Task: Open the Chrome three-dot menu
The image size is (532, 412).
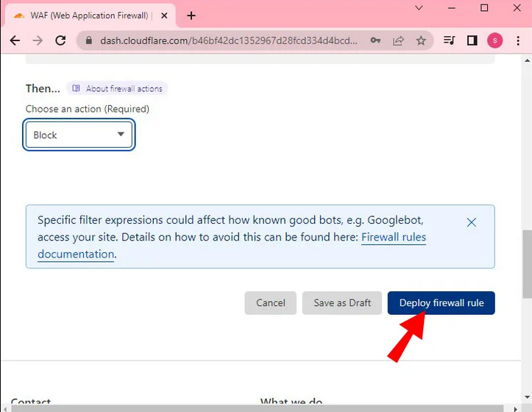Action: click(x=517, y=41)
